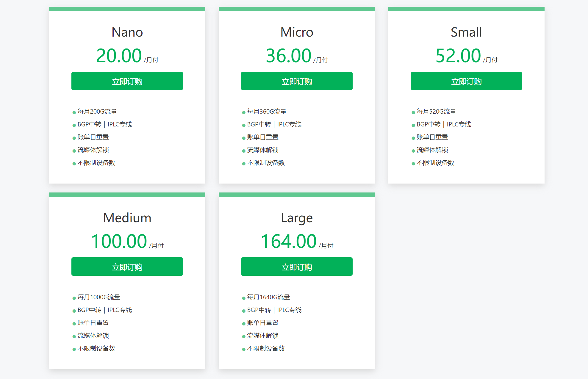Viewport: 588px width, 379px height.
Task: Select the Medium plan title
Action: point(127,218)
